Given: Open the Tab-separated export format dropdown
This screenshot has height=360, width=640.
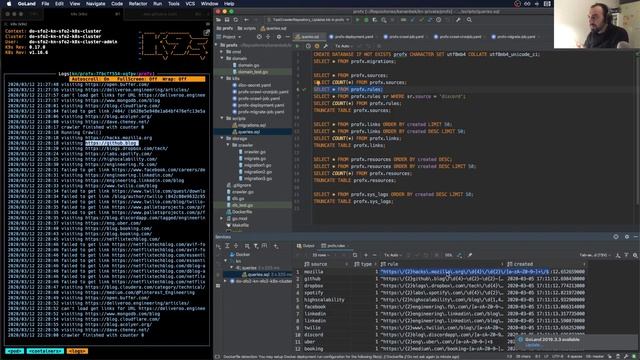Looking at the screenshot, I should click(595, 255).
